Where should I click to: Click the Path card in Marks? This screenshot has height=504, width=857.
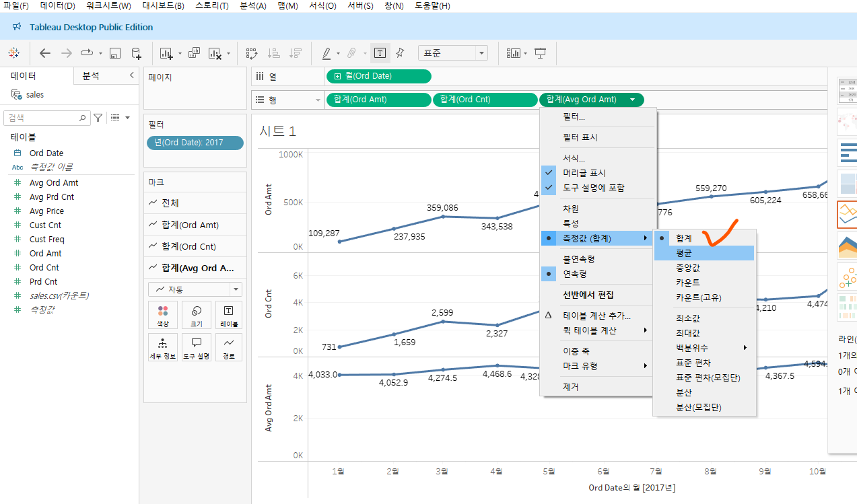pos(229,348)
